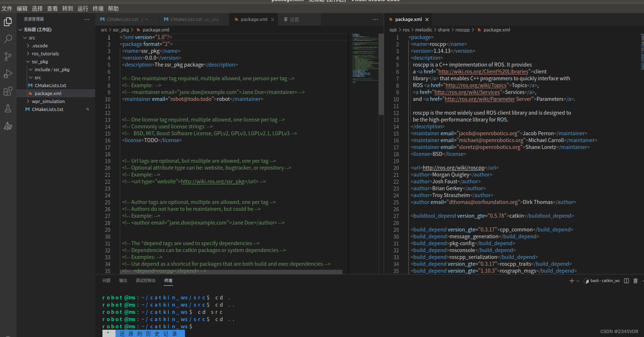Open the 编辑 menu

pos(22,8)
